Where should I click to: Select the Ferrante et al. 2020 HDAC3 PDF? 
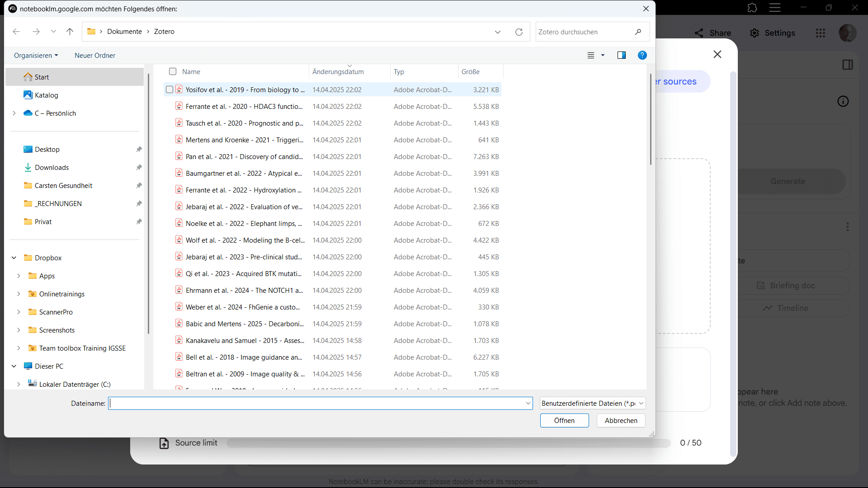pyautogui.click(x=332, y=107)
